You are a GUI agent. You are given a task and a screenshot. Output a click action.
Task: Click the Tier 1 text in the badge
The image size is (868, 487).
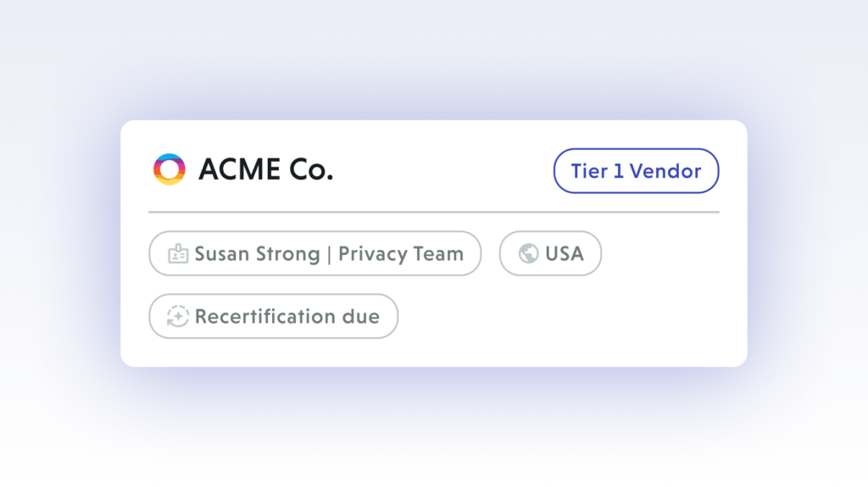click(x=598, y=171)
